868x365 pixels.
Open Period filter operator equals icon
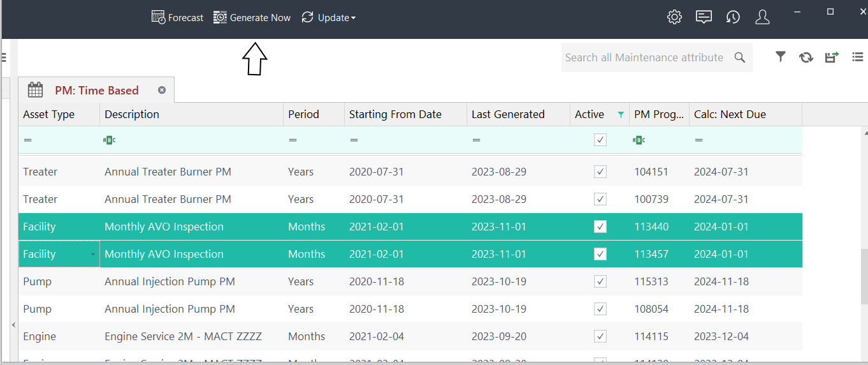click(293, 140)
